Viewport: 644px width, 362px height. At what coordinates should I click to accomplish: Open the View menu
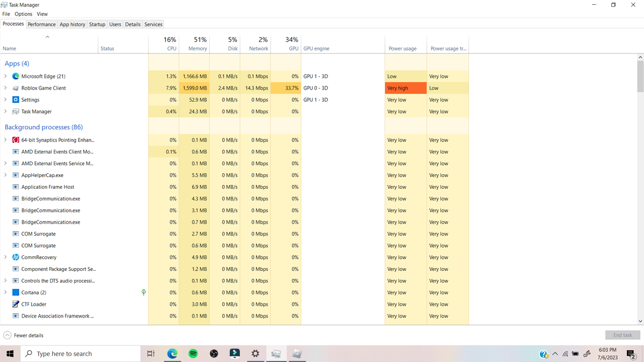(42, 14)
